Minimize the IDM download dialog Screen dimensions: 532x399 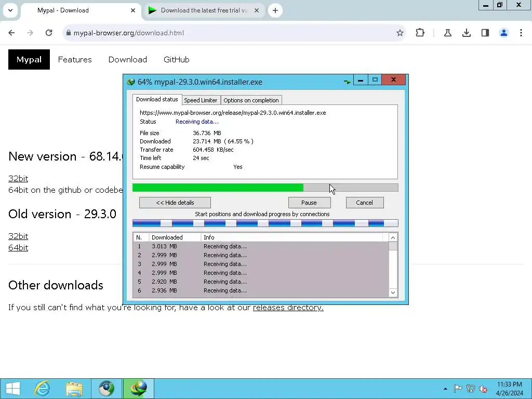pos(361,80)
